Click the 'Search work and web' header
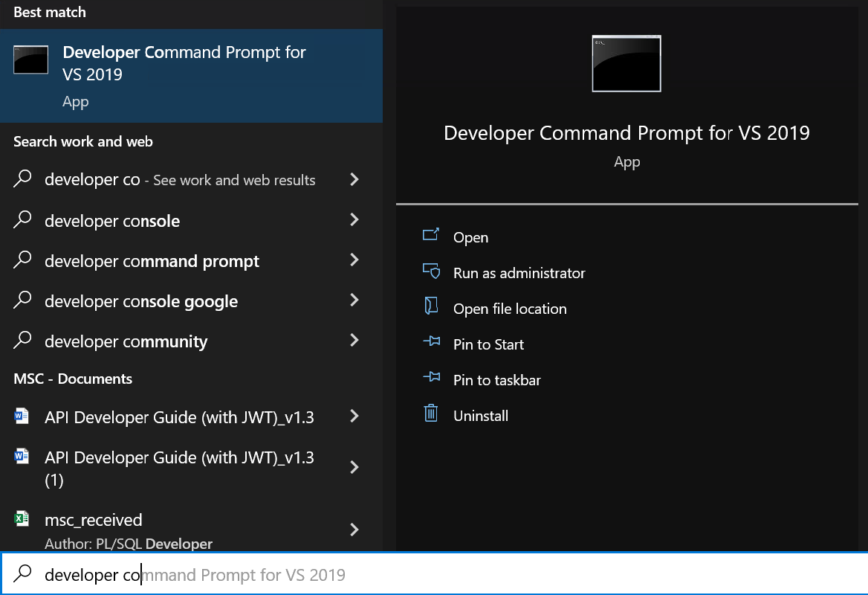Screen dimensions: 868x595 click(x=83, y=142)
